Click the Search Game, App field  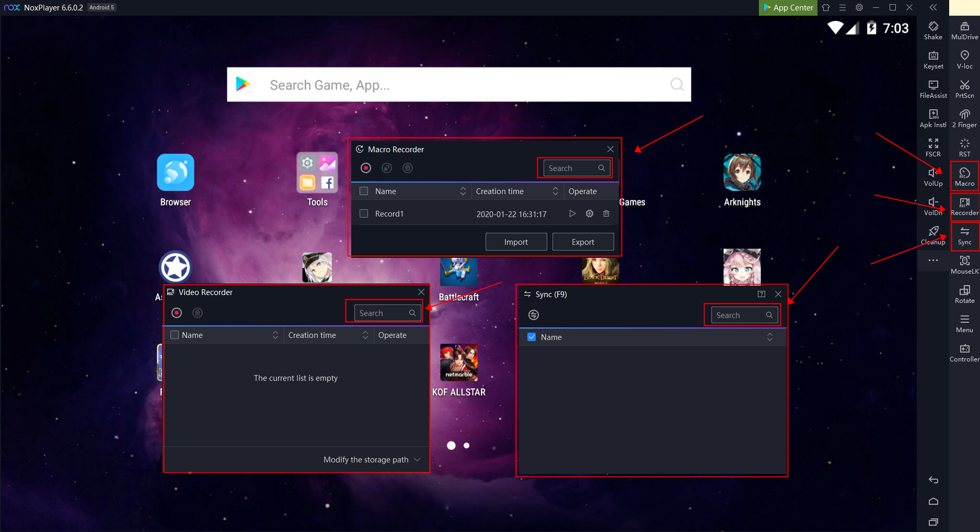pyautogui.click(x=459, y=85)
